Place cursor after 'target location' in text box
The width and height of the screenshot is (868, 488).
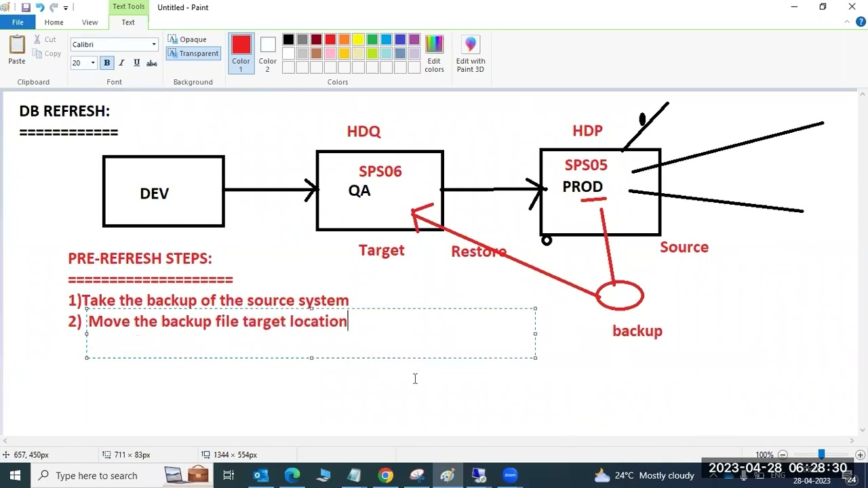point(348,321)
